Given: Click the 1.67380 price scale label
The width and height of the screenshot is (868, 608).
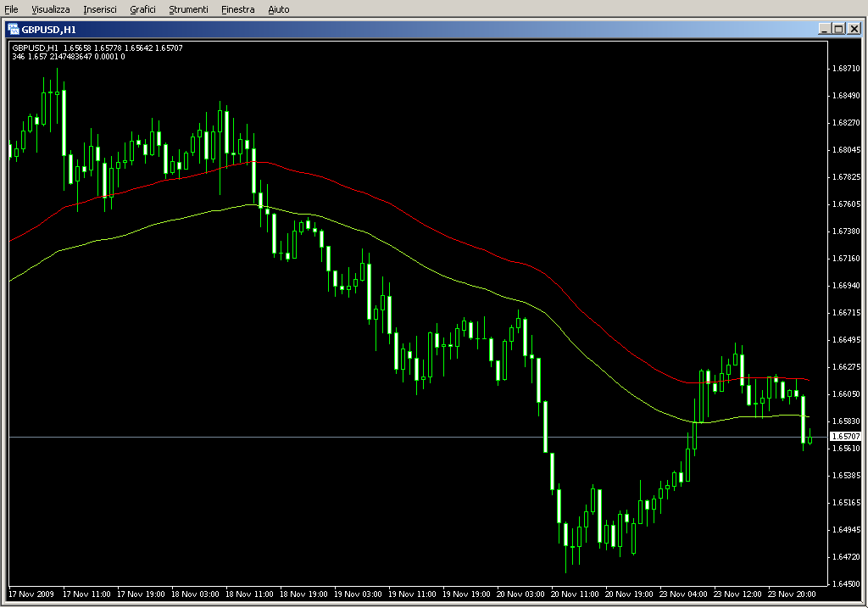Looking at the screenshot, I should point(847,231).
